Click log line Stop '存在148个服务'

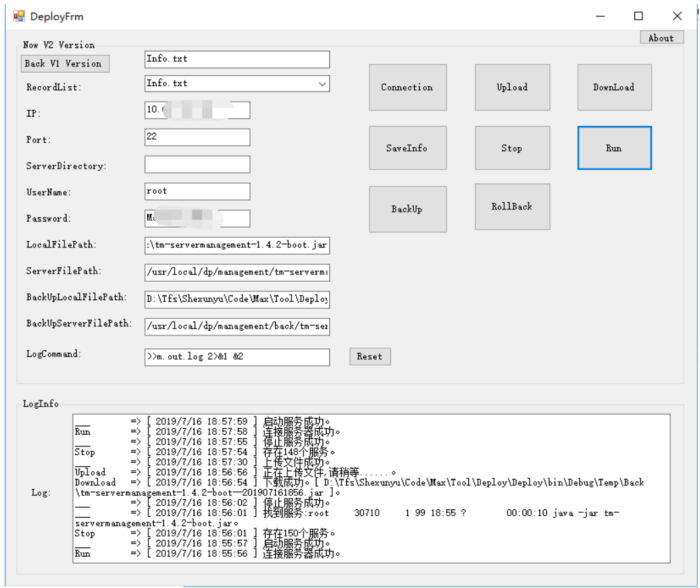(205, 453)
